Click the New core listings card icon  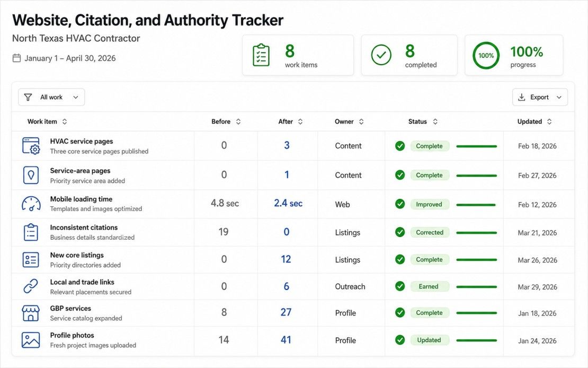point(31,259)
